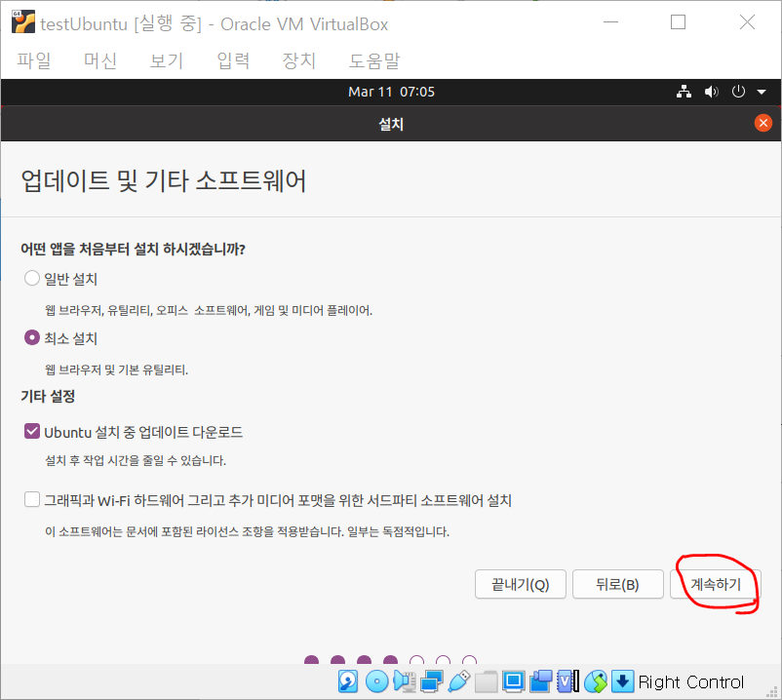782x700 pixels.
Task: Click the Right Control host key label
Action: pyautogui.click(x=690, y=681)
